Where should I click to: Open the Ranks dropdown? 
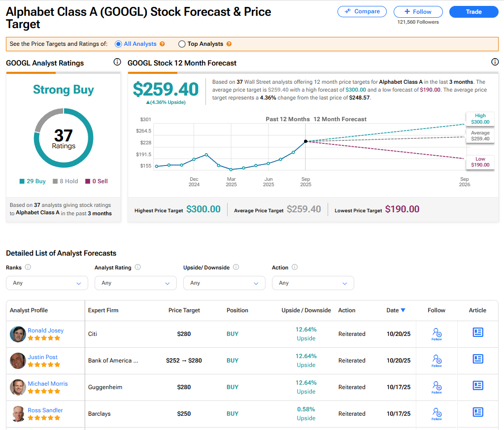coord(47,283)
